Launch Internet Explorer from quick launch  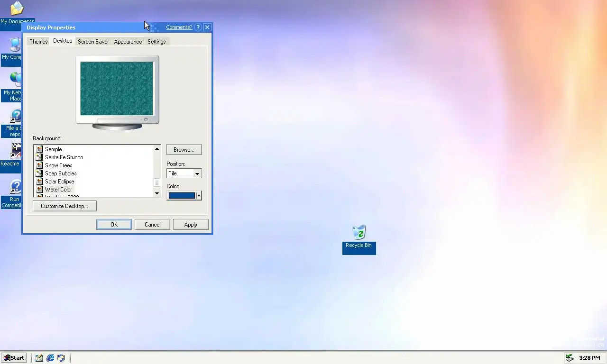pyautogui.click(x=50, y=358)
